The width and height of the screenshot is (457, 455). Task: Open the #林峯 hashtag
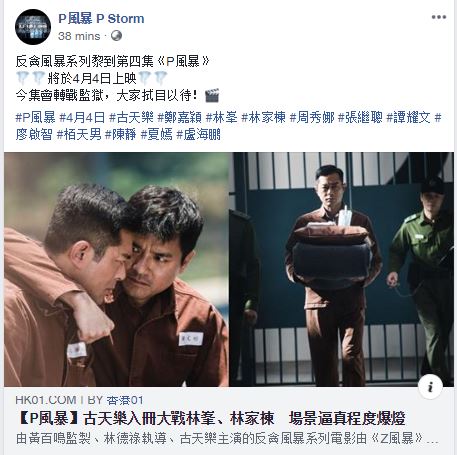222,117
